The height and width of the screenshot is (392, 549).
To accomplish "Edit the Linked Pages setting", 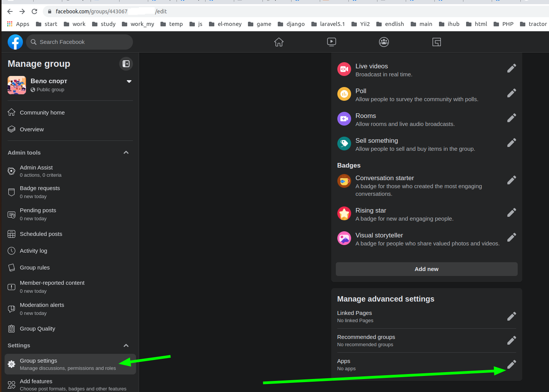I will (x=512, y=316).
